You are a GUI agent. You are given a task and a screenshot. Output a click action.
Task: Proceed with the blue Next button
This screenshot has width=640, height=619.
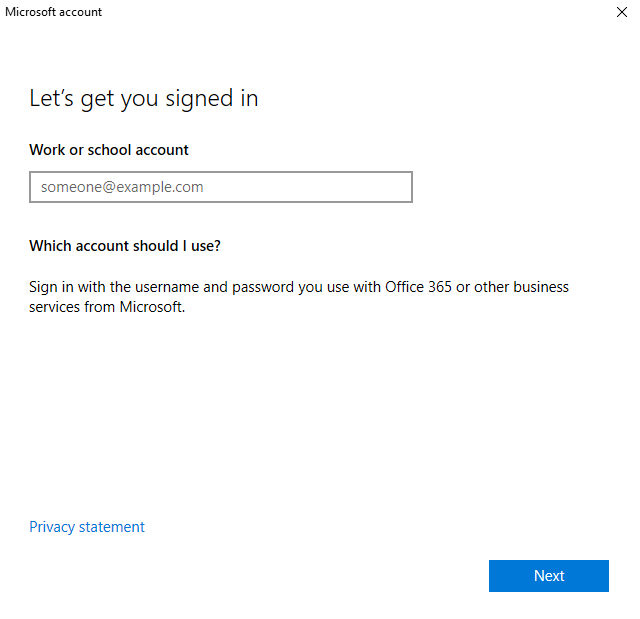[549, 575]
